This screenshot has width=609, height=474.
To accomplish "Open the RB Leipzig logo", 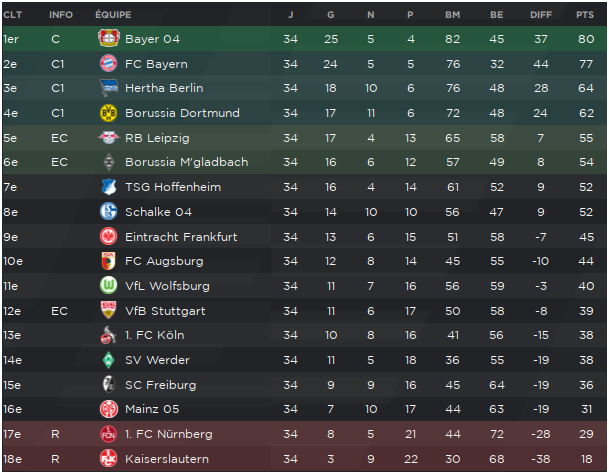I will pyautogui.click(x=109, y=137).
